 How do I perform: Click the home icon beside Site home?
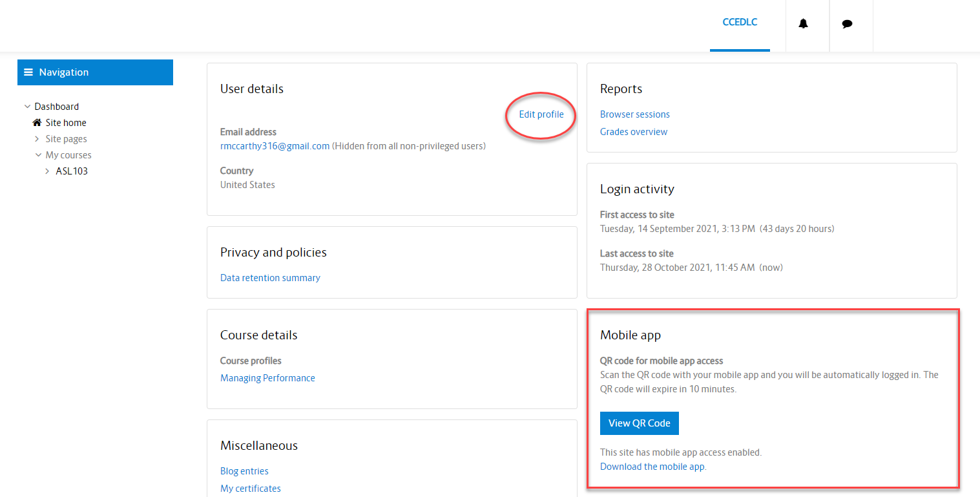(37, 122)
